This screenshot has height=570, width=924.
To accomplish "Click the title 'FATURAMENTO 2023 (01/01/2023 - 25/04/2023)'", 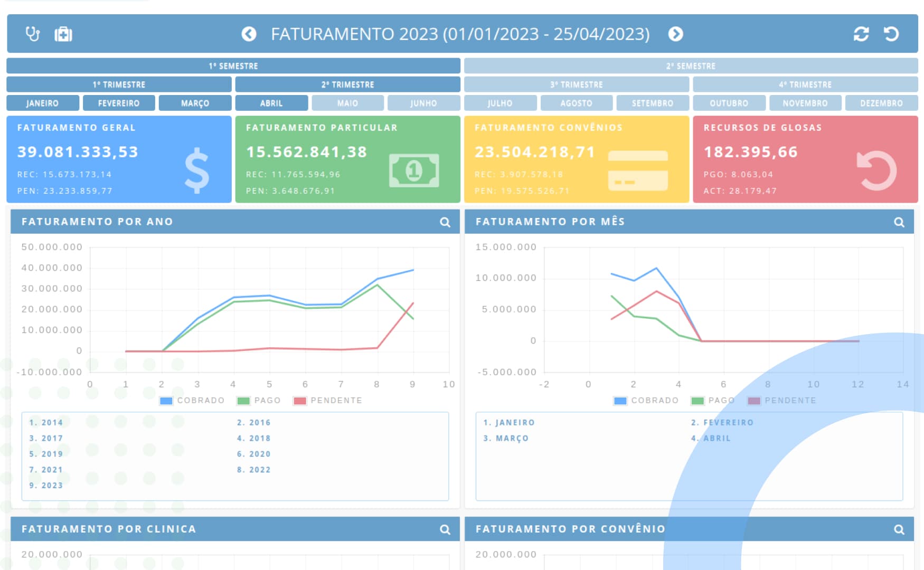I will point(460,34).
